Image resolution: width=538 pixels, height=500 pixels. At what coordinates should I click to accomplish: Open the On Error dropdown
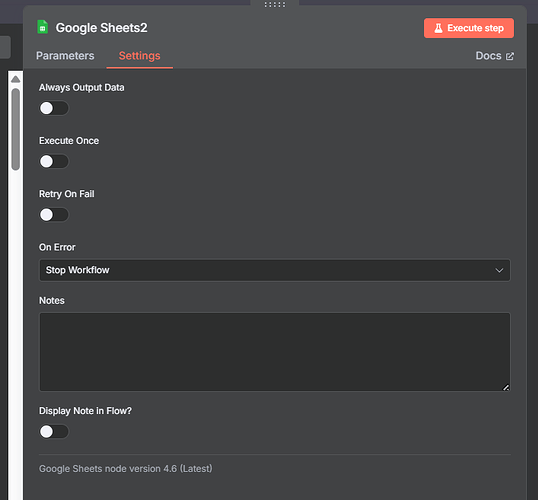tap(274, 270)
